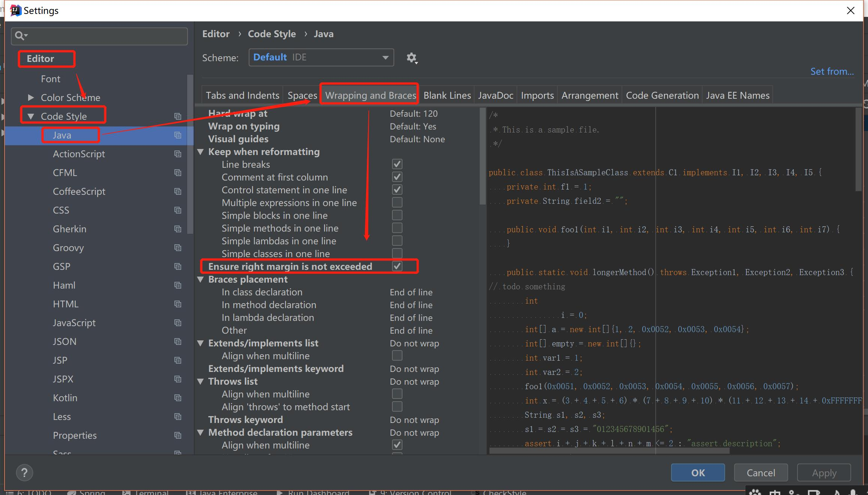Collapse the Braces placement section
The height and width of the screenshot is (495, 868).
coord(201,280)
